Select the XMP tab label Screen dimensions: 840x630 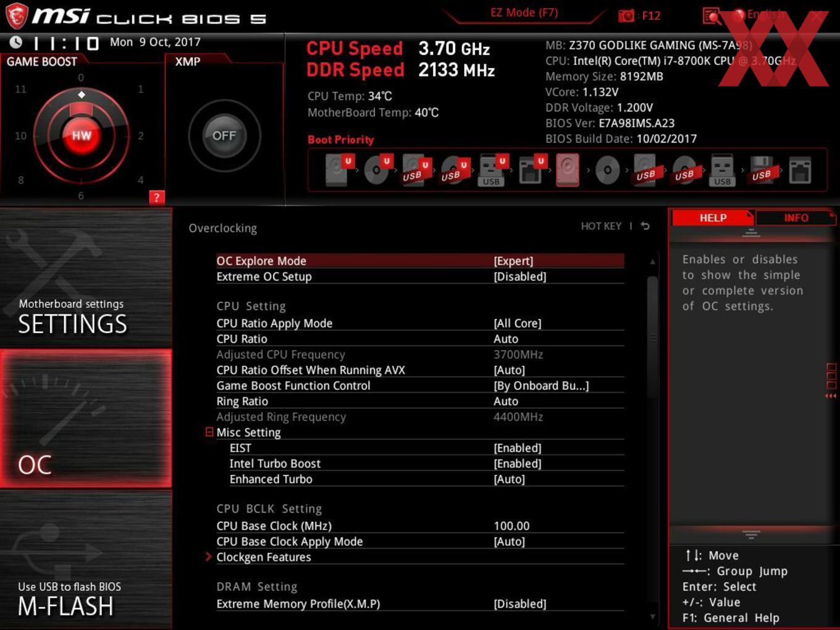pyautogui.click(x=188, y=61)
